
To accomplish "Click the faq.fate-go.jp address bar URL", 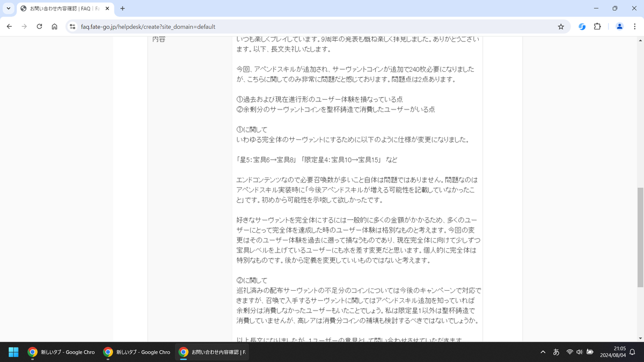I will 148,26.
